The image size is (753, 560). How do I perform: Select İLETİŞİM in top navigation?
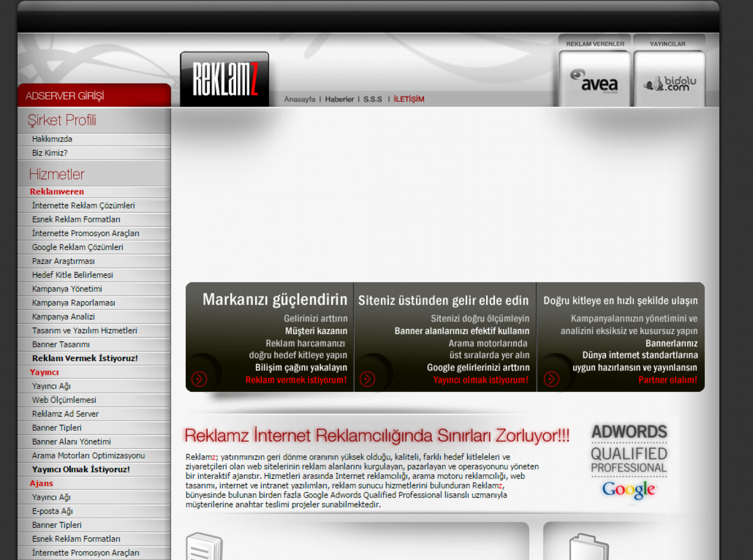(409, 99)
